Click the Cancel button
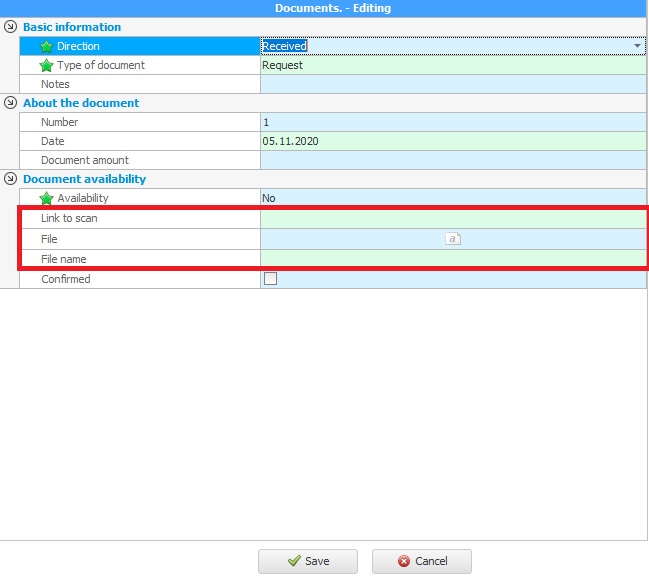Image resolution: width=649 pixels, height=585 pixels. click(422, 561)
